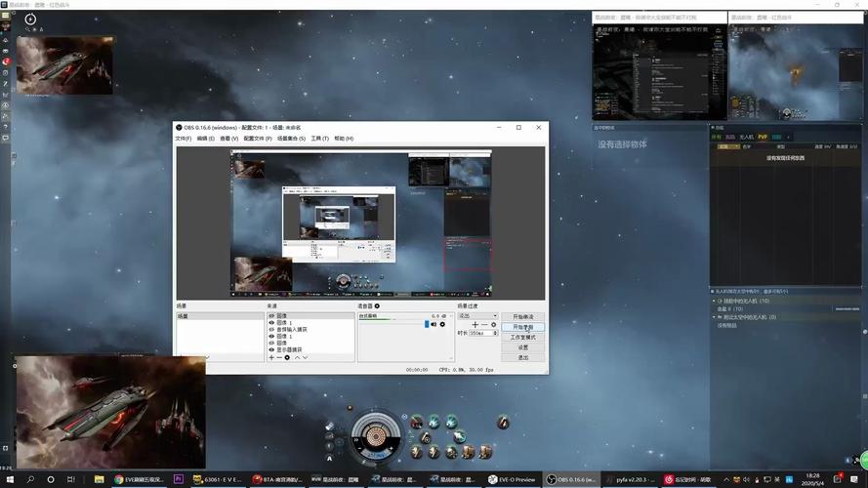The width and height of the screenshot is (868, 488).
Task: Open the 文件(F) menu
Action: [x=183, y=139]
